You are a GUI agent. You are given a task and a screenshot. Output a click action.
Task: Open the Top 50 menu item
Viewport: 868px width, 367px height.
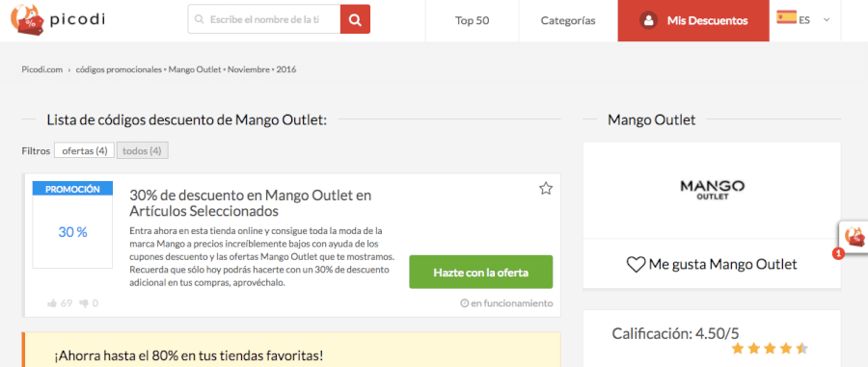coord(473,20)
